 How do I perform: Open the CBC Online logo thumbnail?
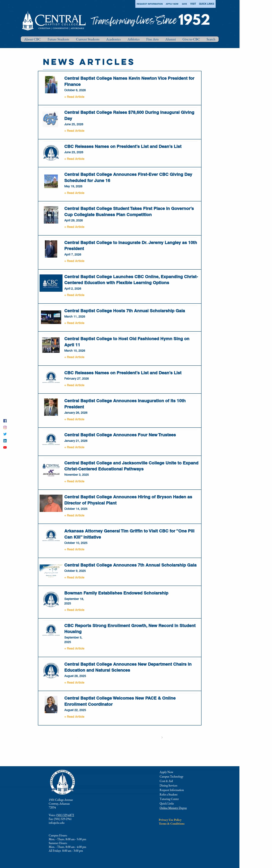51,283
